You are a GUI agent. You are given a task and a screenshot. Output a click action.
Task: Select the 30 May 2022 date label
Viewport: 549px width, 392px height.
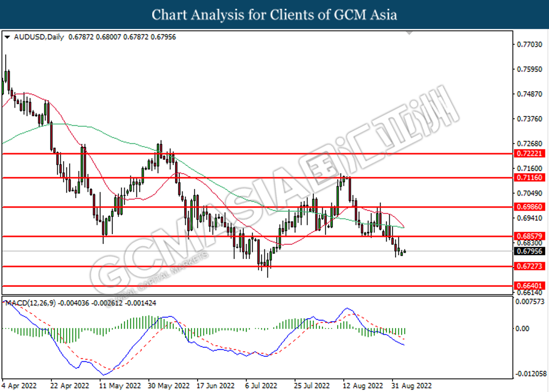point(169,386)
